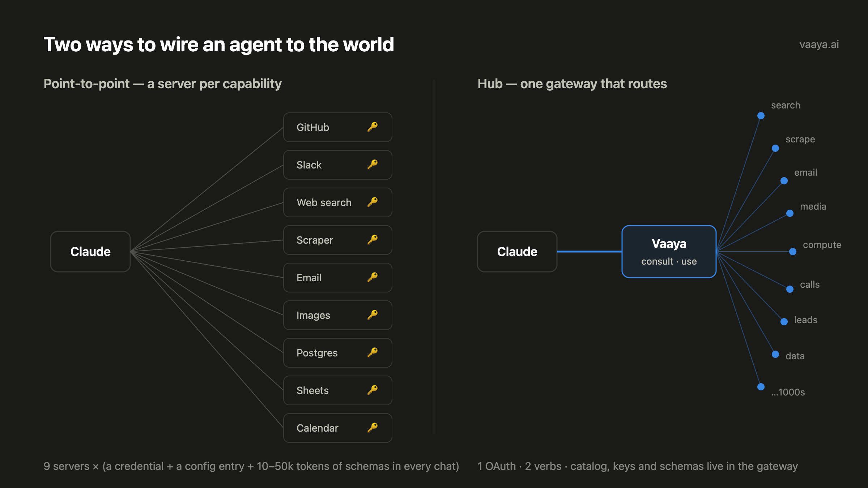Click the 'calls' capability label
The height and width of the screenshot is (488, 868).
pos(810,284)
